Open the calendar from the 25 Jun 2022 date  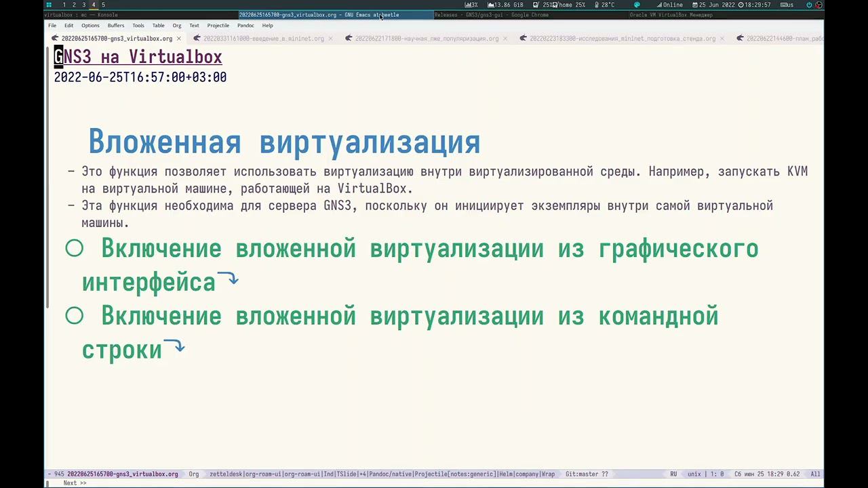[x=713, y=5]
